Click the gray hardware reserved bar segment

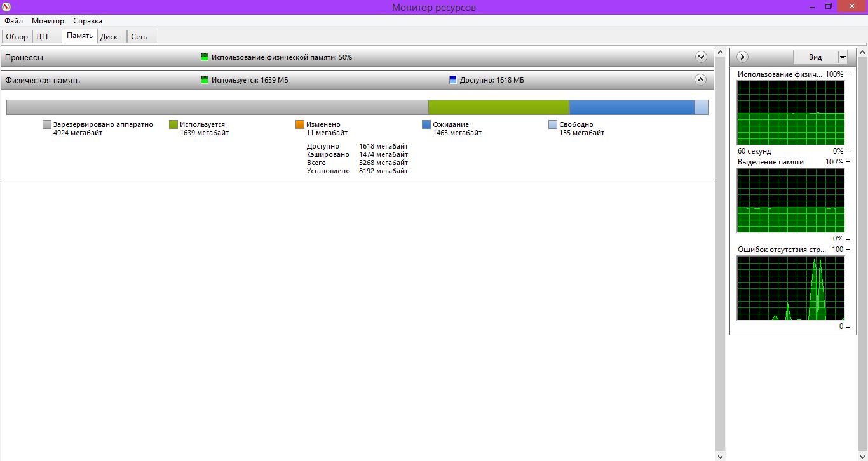click(217, 107)
